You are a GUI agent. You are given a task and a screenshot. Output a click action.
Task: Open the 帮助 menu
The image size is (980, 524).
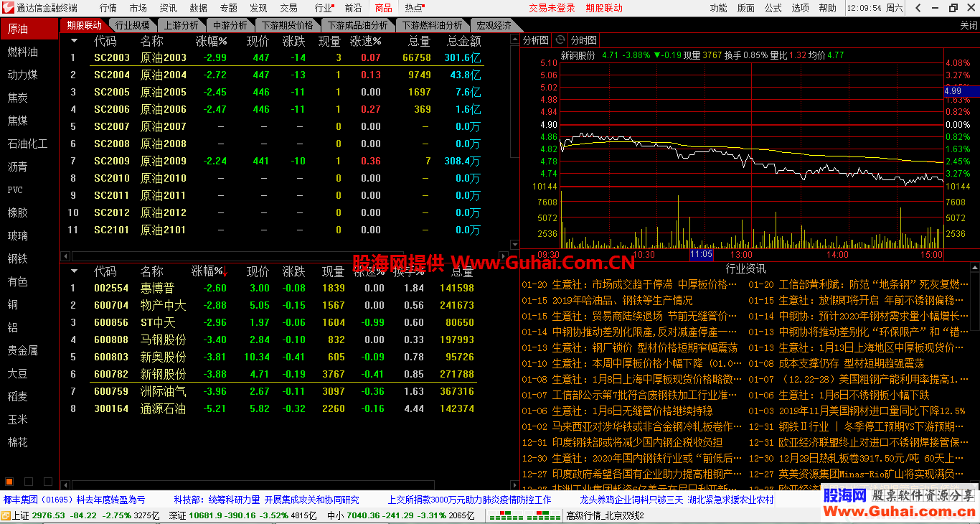coord(827,8)
